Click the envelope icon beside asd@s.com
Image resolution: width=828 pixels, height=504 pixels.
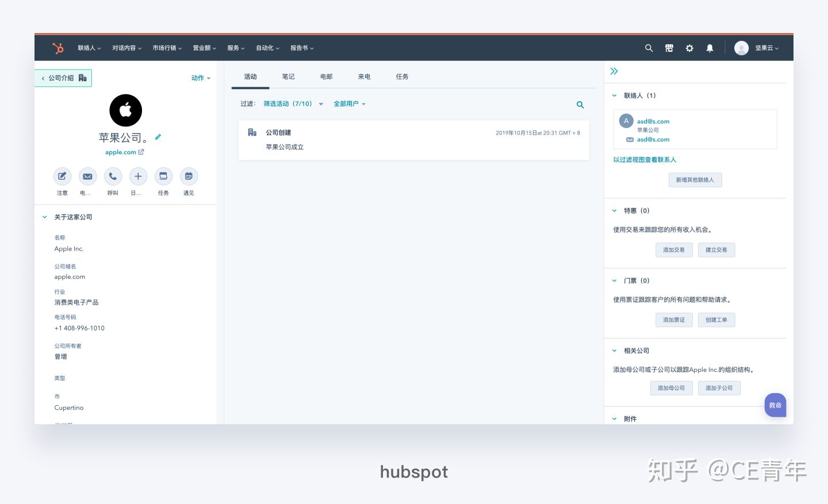pyautogui.click(x=630, y=140)
